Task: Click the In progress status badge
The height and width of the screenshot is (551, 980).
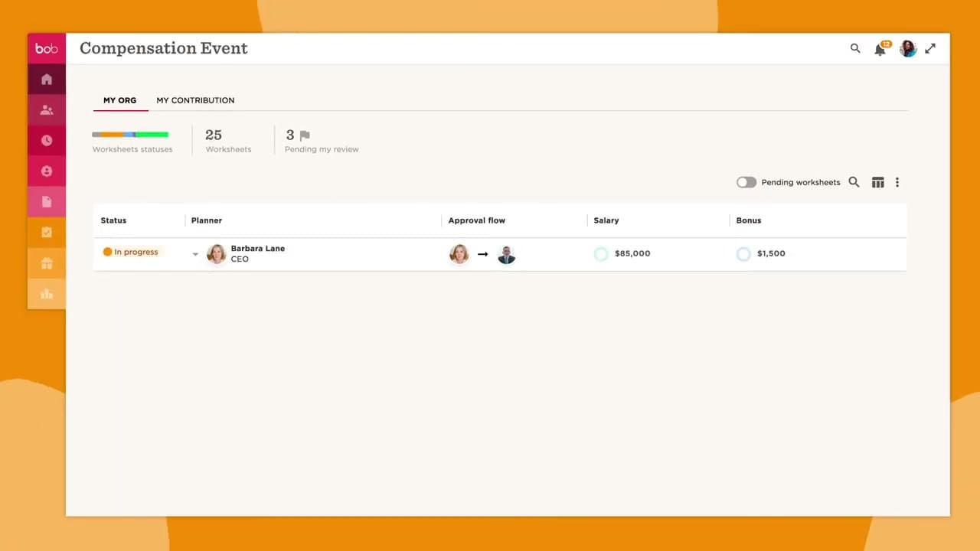Action: [x=131, y=252]
